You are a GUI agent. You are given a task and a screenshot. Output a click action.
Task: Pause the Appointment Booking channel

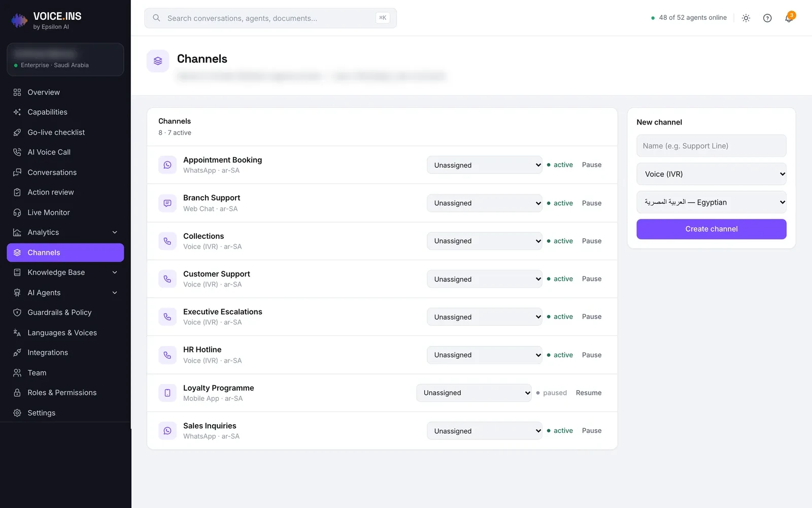tap(592, 165)
